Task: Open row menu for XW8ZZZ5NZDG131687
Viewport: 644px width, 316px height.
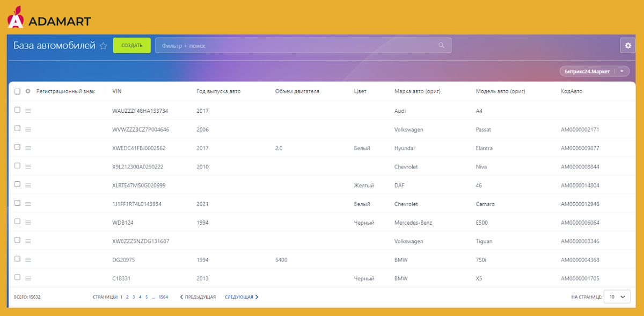Action: 28,241
